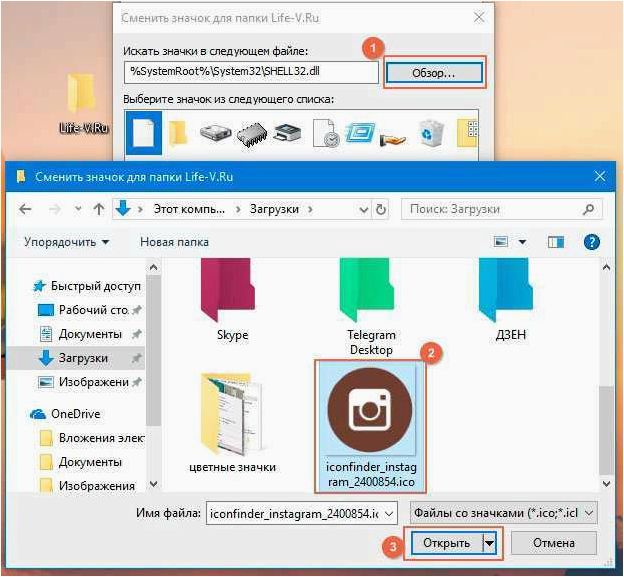This screenshot has width=624, height=577.
Task: Open 'Рабочий сто' in navigation pane
Action: [93, 310]
